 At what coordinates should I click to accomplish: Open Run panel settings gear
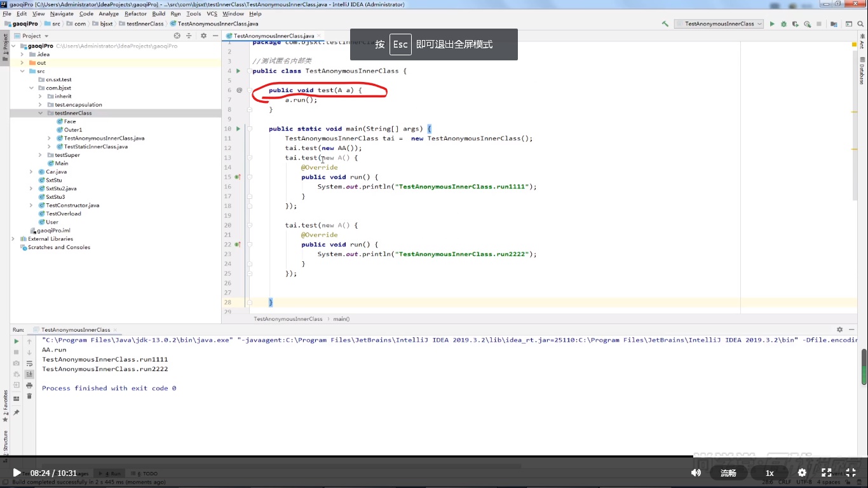pos(839,329)
